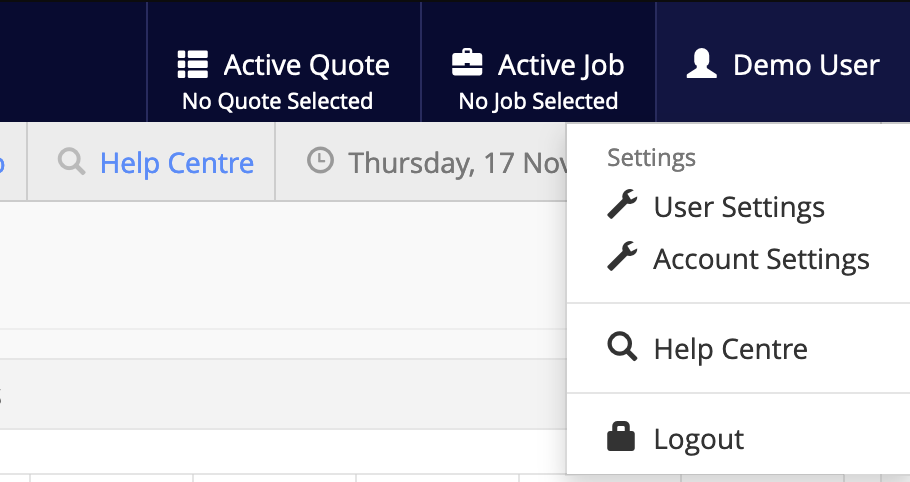Click the clock icon beside the date
The height and width of the screenshot is (482, 910).
click(320, 161)
